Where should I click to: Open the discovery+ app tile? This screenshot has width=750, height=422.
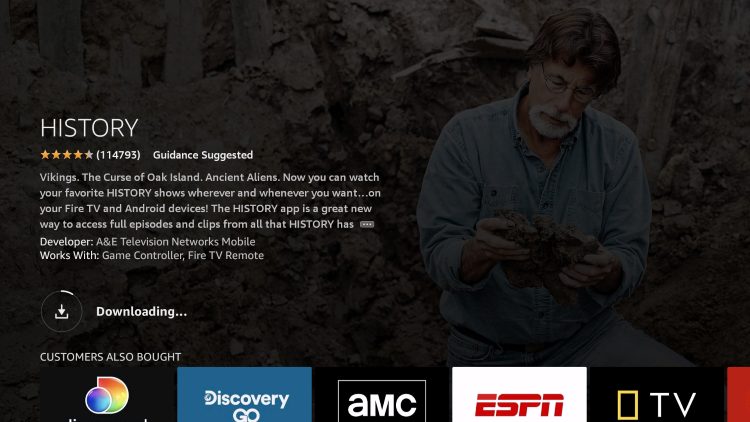tap(108, 395)
